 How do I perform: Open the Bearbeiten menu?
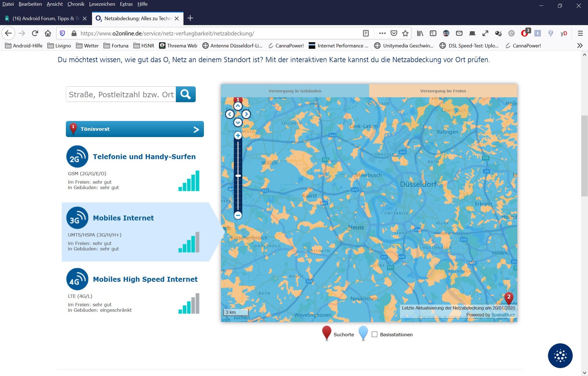(x=30, y=4)
